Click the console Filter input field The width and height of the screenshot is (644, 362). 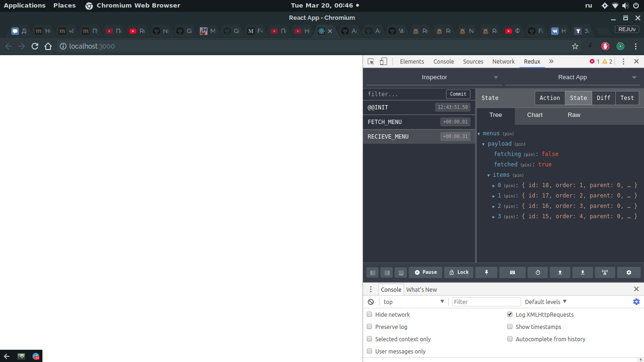[x=486, y=302]
